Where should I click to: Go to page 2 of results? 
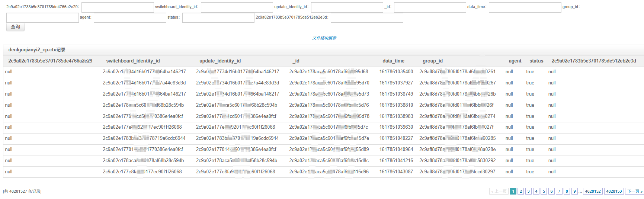(521, 191)
